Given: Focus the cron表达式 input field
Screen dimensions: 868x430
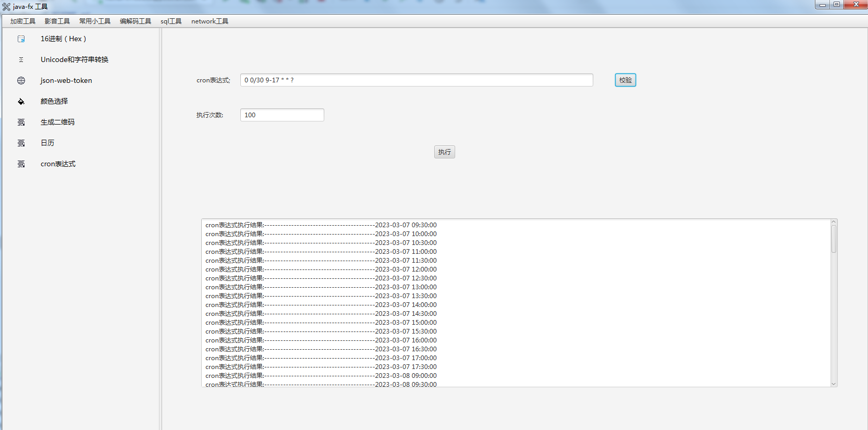Looking at the screenshot, I should coord(416,80).
